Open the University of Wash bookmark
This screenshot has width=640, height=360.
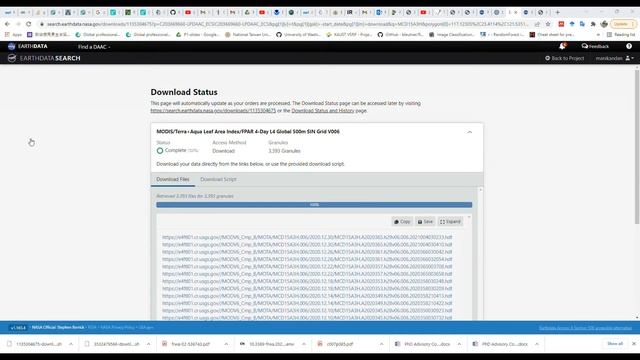click(298, 35)
